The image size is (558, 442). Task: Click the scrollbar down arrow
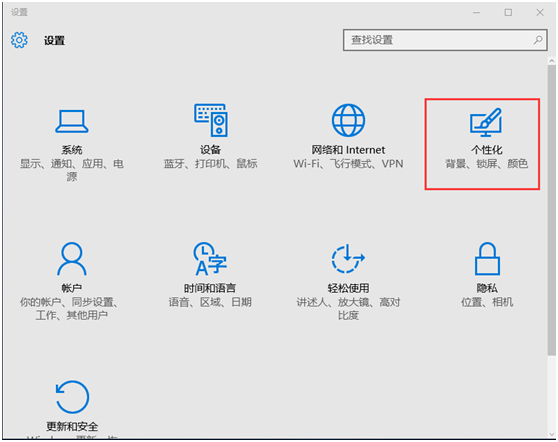point(552,435)
